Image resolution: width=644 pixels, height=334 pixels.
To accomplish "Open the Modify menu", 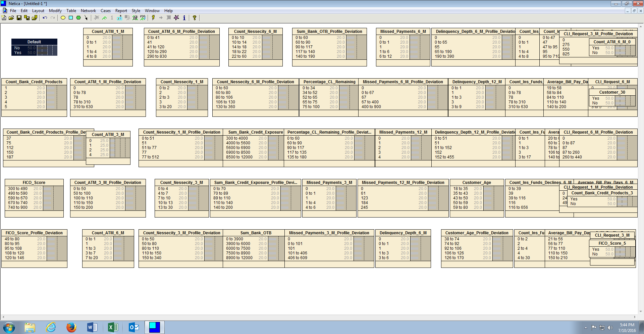I will click(55, 11).
